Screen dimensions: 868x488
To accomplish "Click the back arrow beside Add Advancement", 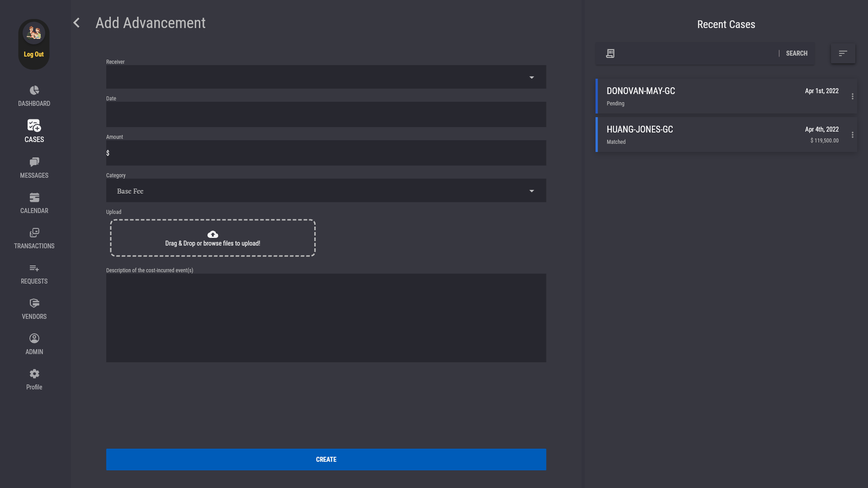I will point(76,23).
